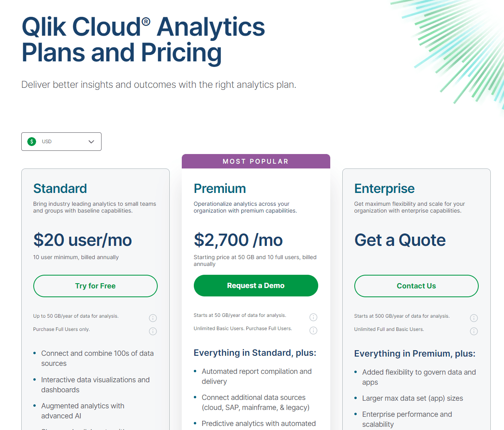Click the Qlik Cloud Analytics page title
504x430 pixels.
pyautogui.click(x=143, y=39)
